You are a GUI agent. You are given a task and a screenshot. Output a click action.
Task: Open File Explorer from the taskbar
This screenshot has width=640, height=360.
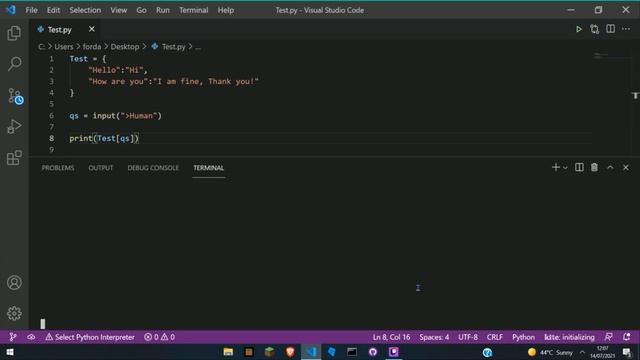pyautogui.click(x=228, y=352)
